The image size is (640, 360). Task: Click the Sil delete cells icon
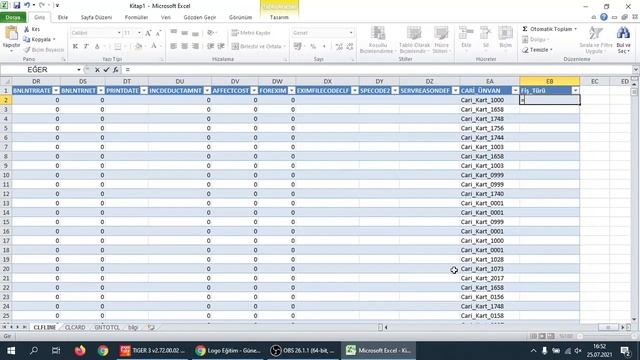point(486,33)
